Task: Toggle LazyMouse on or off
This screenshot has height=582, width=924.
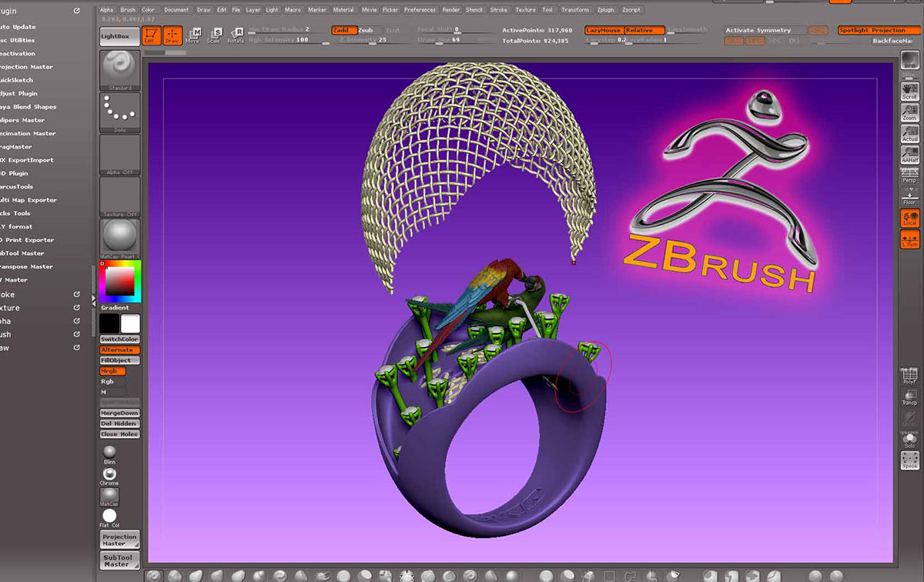Action: [604, 30]
